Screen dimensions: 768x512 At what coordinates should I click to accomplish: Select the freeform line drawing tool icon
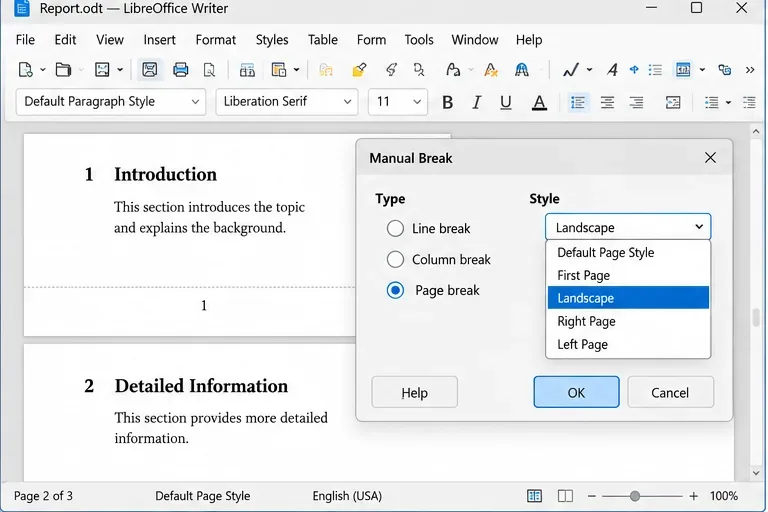point(571,70)
